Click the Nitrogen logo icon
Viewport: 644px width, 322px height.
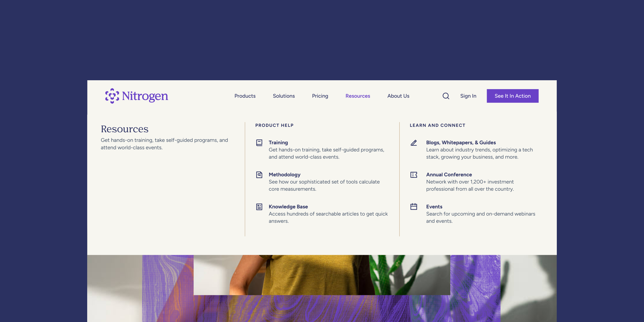point(112,96)
